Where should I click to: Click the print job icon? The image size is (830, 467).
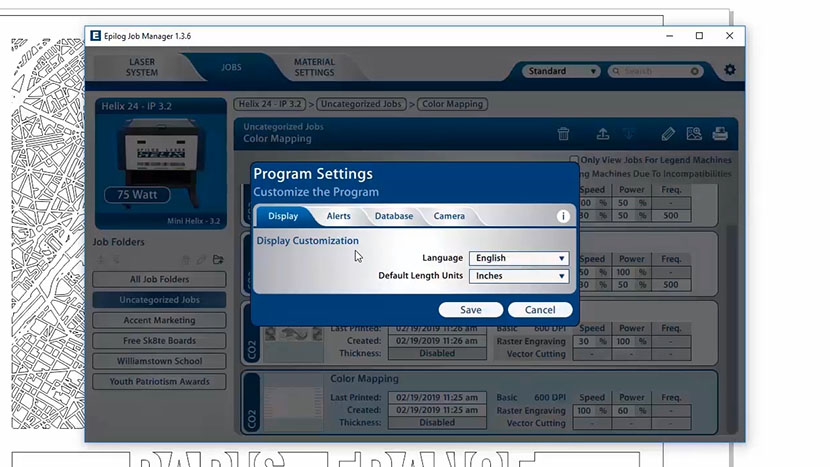[x=719, y=134]
